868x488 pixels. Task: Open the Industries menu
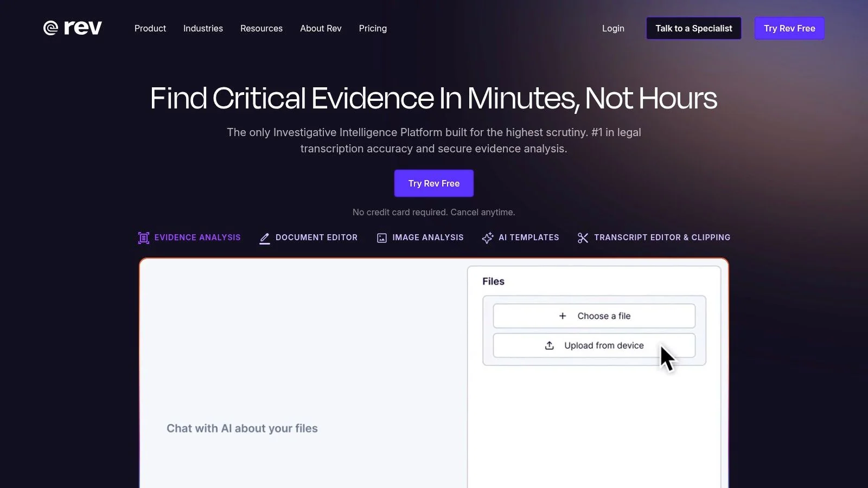[x=203, y=28]
